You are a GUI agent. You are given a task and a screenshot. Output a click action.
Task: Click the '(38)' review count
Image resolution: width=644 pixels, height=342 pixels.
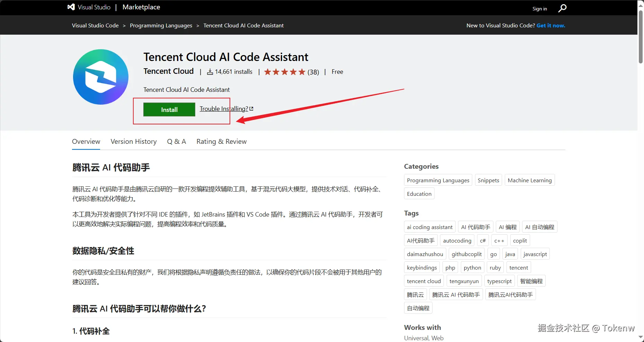(x=313, y=72)
